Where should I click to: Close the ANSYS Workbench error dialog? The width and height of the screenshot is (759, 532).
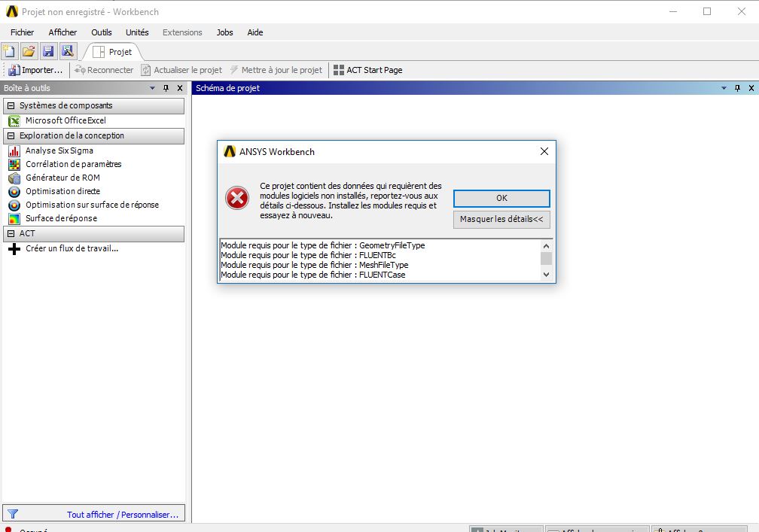[544, 151]
